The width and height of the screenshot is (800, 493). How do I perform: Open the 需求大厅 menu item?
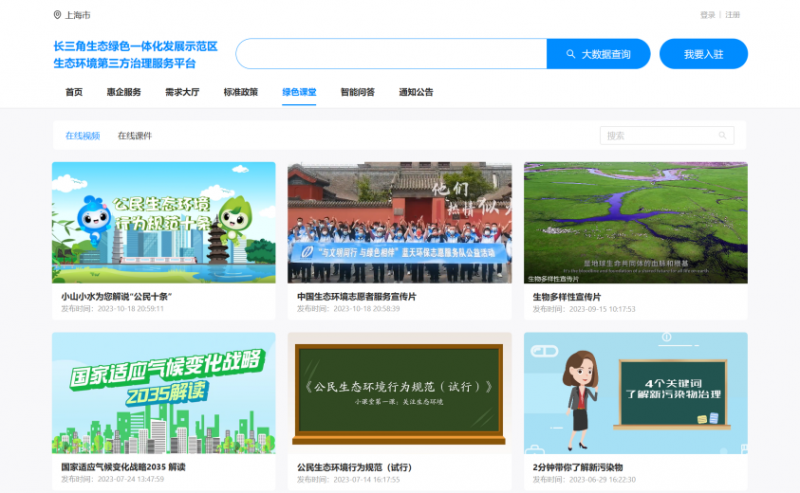182,92
